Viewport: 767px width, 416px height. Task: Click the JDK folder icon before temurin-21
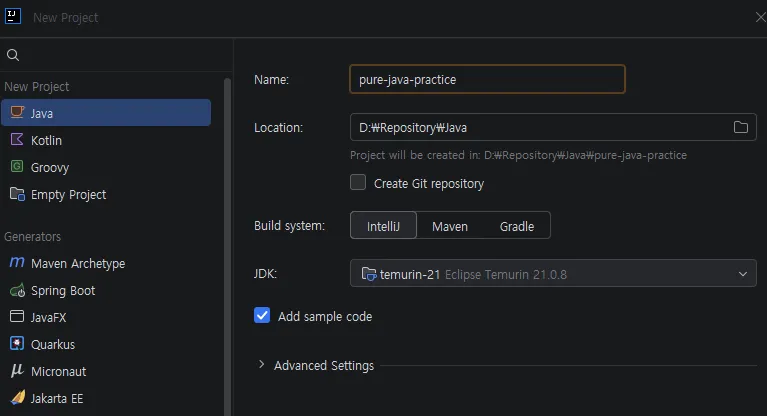click(x=368, y=274)
